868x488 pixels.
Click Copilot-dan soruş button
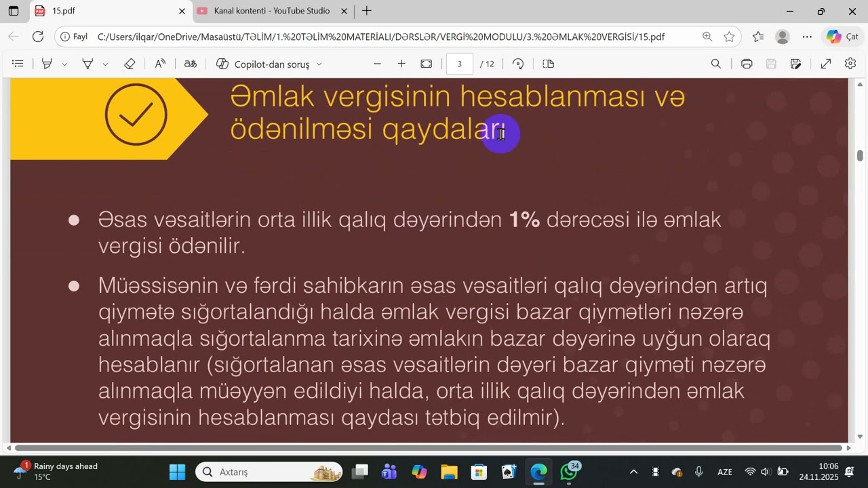point(262,64)
